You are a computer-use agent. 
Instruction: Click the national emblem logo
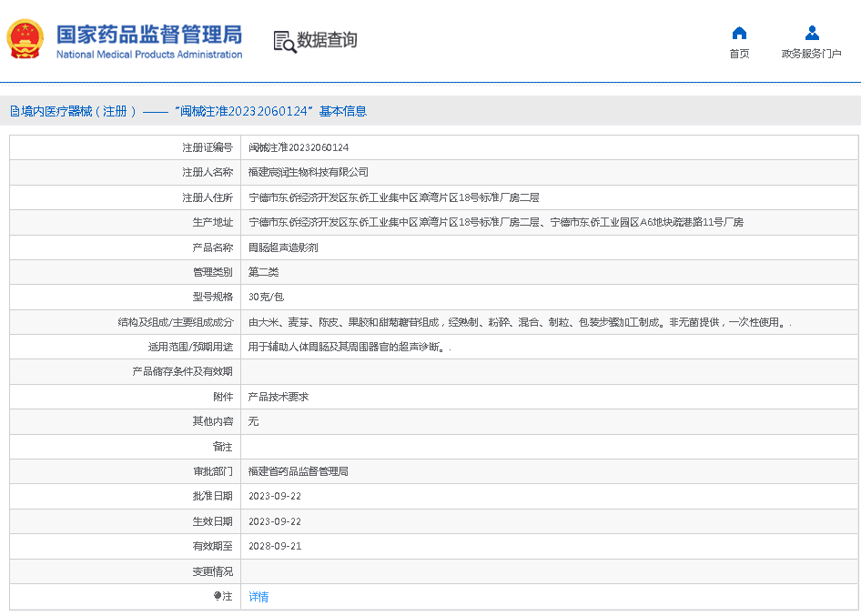click(25, 40)
